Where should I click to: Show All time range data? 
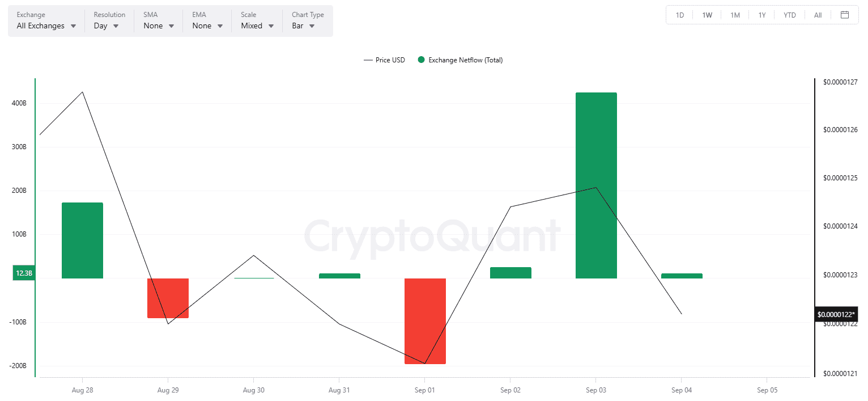[x=818, y=15]
